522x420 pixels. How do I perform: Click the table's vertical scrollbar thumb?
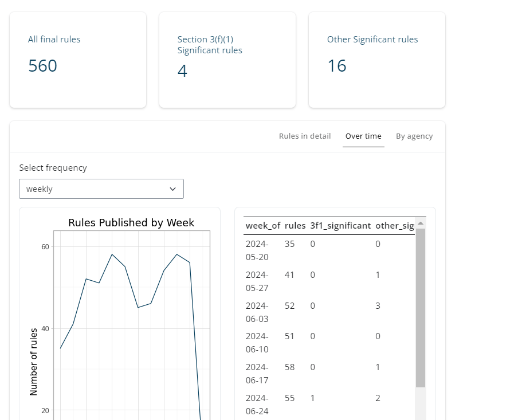(421, 307)
